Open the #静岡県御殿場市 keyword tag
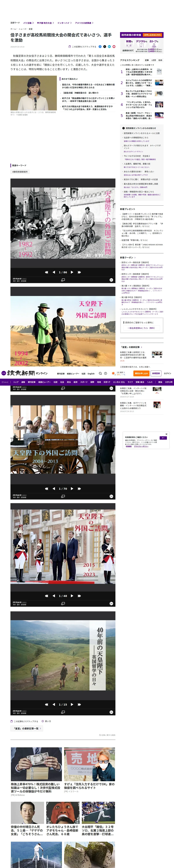Viewport: 174px width, 868px height. pos(20,172)
